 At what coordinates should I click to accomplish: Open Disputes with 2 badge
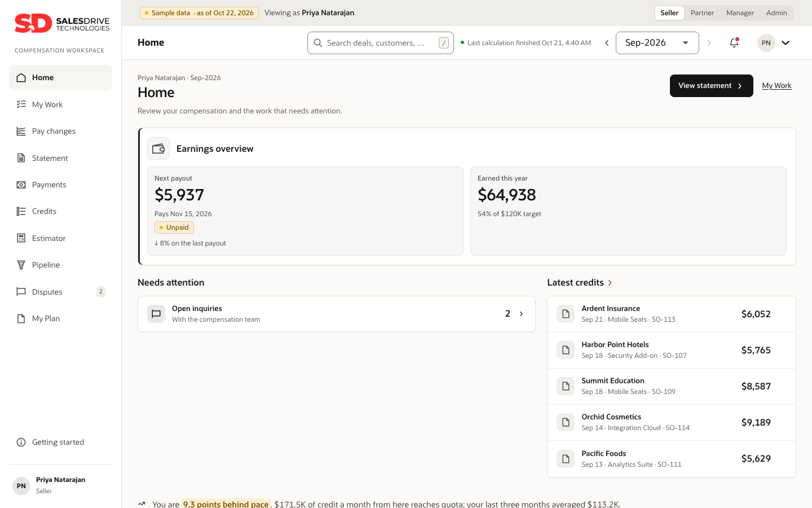click(60, 292)
